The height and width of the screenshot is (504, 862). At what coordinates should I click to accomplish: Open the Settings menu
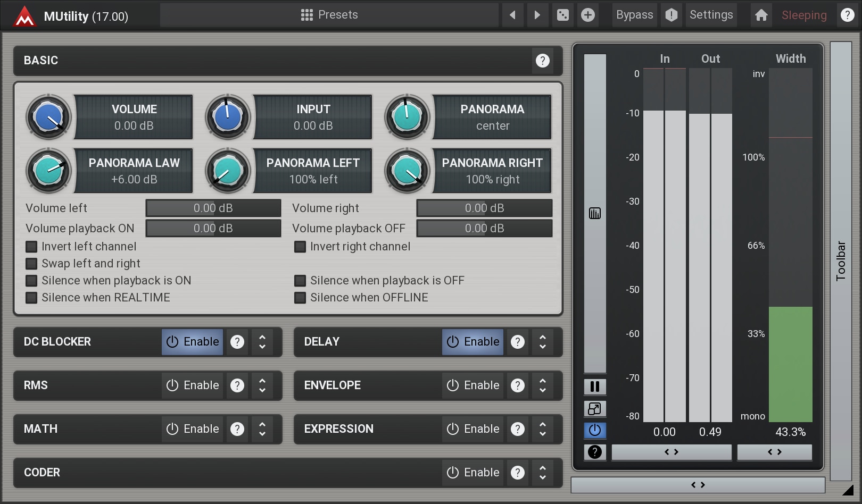click(x=711, y=15)
